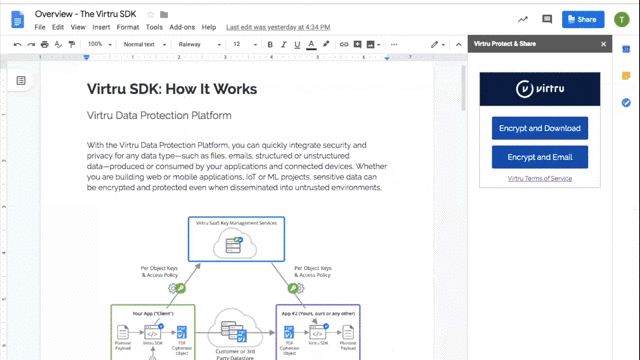Image resolution: width=640 pixels, height=360 pixels.
Task: Open the comment history icon
Action: [547, 19]
